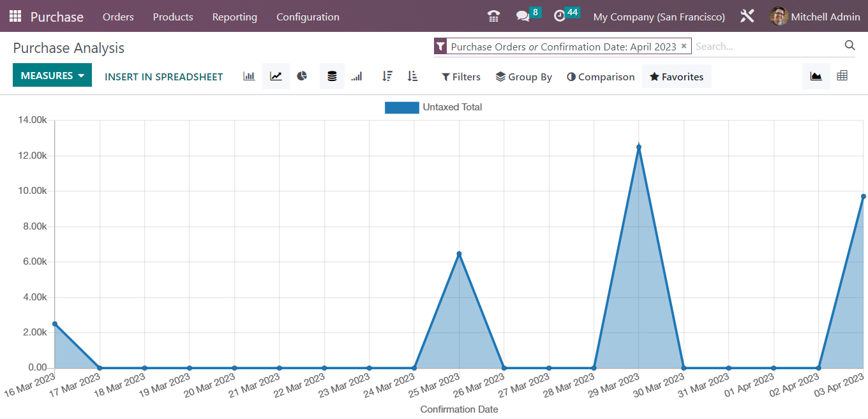Screen dimensions: 868x419
Task: Sort chart values in descending order
Action: (387, 76)
